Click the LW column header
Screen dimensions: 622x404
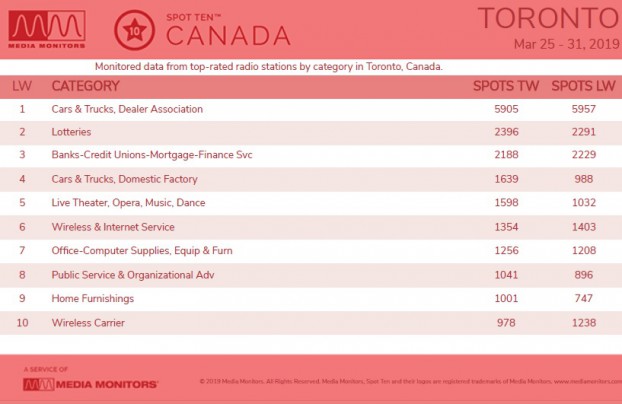pos(22,86)
